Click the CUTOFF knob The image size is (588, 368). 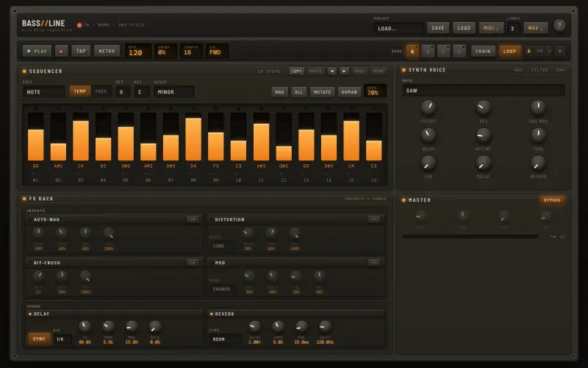429,107
